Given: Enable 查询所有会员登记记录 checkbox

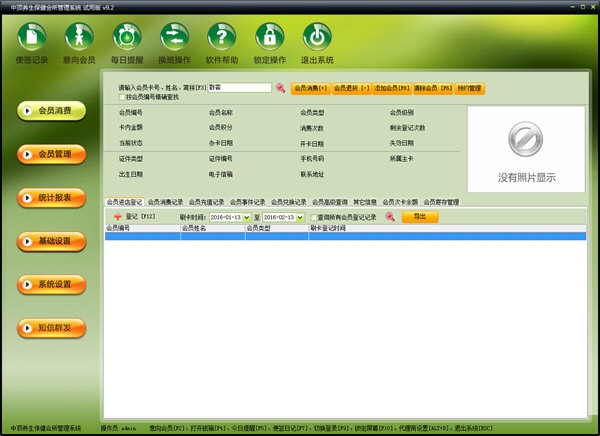Looking at the screenshot, I should tap(314, 217).
